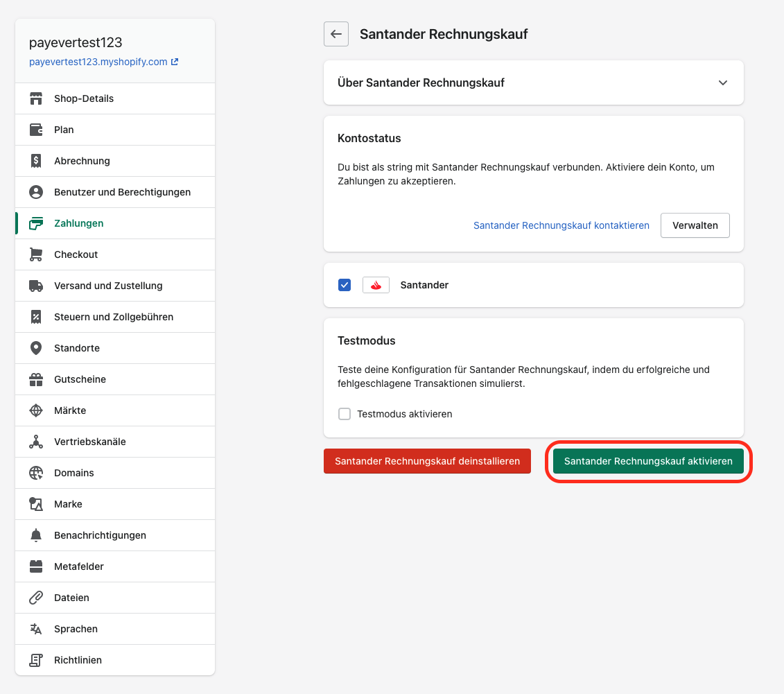Click the Metafelder icon
Screen dimensions: 784x694
pyautogui.click(x=36, y=566)
